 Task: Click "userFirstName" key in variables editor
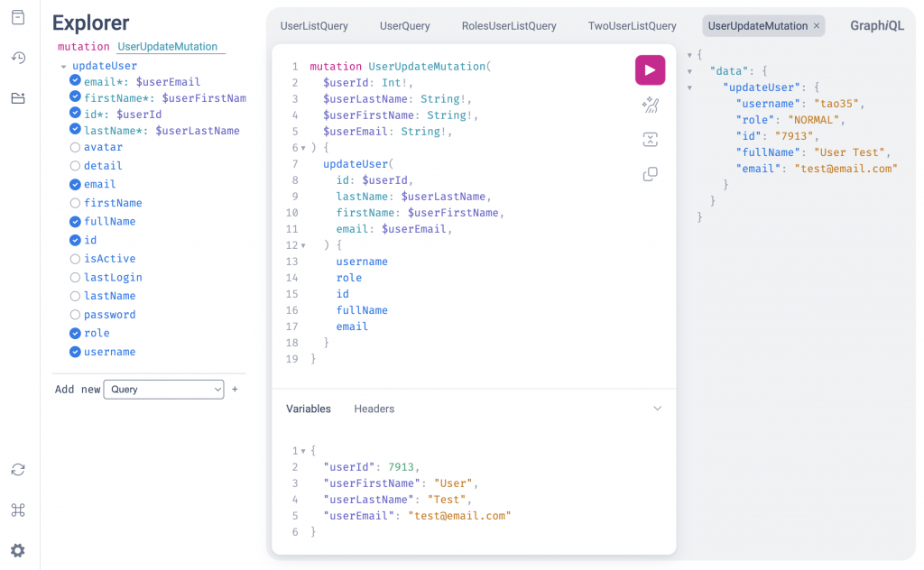[373, 483]
